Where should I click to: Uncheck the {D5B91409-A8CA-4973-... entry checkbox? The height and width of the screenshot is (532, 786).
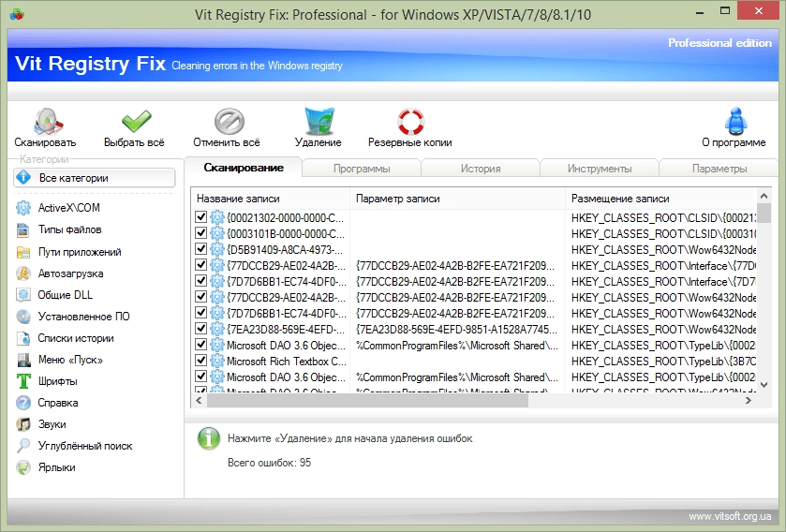click(x=201, y=249)
